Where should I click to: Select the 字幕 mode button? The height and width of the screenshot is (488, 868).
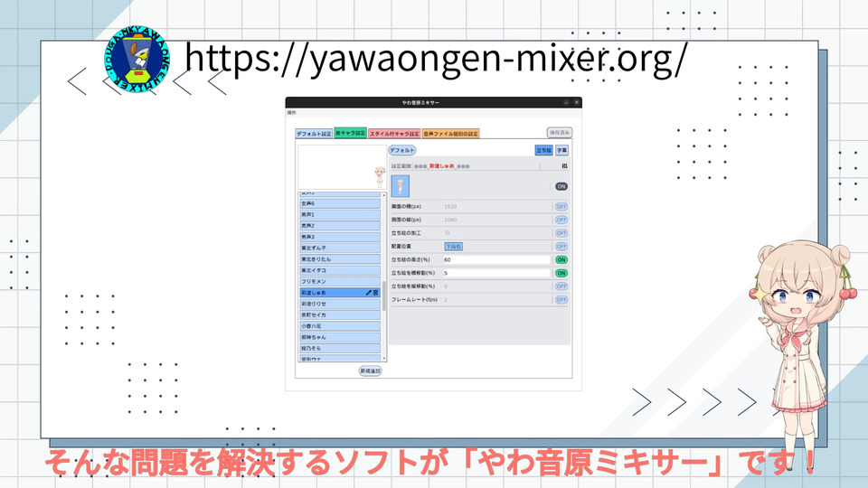pyautogui.click(x=561, y=150)
